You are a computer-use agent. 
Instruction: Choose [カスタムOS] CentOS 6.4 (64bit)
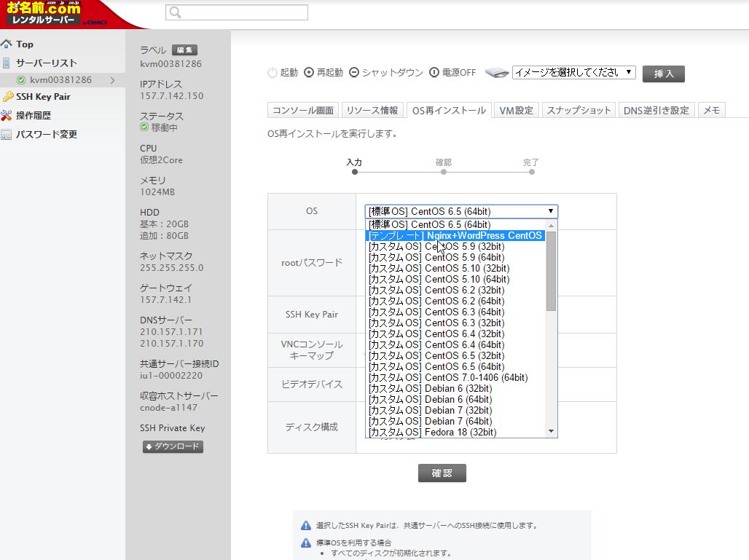455,345
